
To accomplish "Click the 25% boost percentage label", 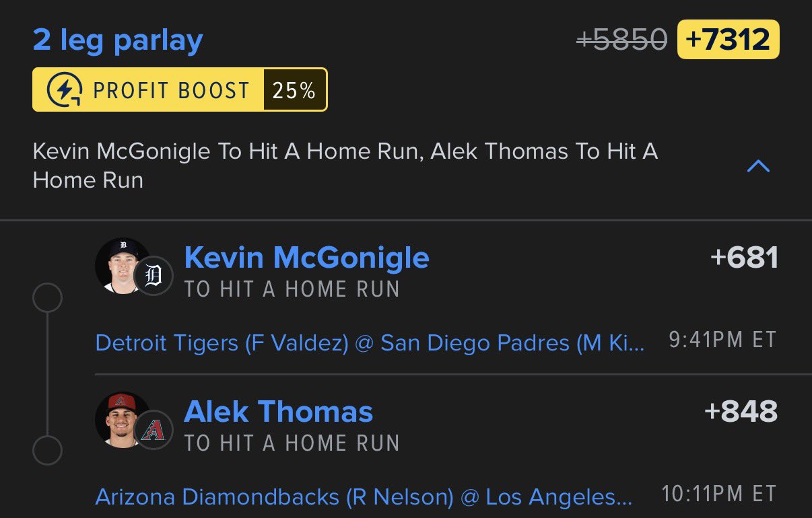I will click(294, 90).
